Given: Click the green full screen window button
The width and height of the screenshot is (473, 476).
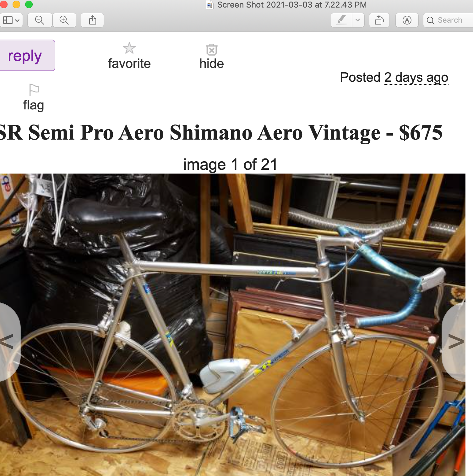Looking at the screenshot, I should pyautogui.click(x=29, y=4).
